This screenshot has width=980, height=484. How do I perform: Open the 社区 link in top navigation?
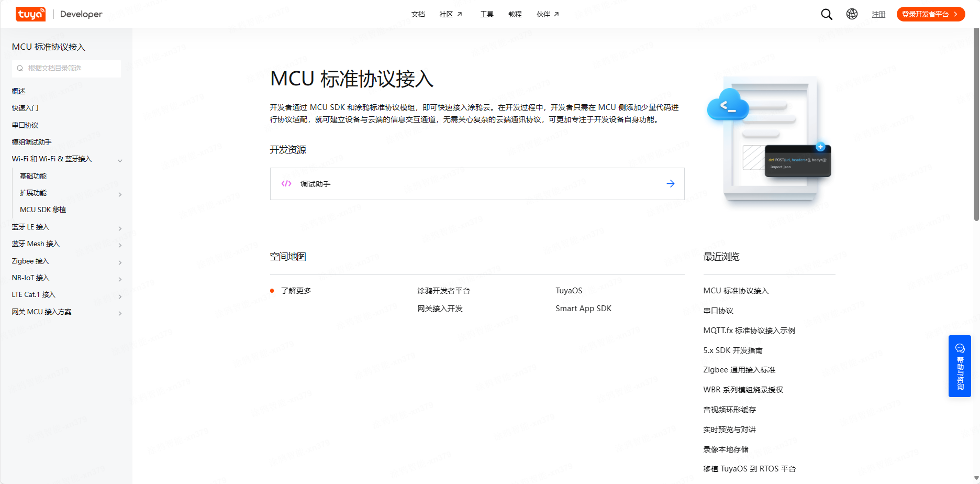click(x=446, y=14)
